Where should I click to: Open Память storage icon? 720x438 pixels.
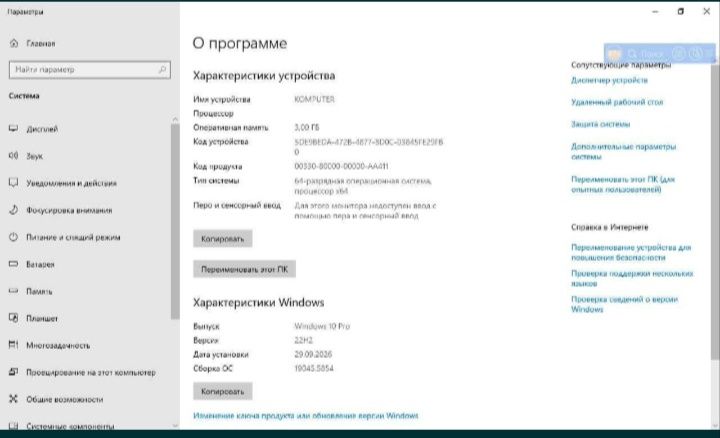[x=13, y=291]
